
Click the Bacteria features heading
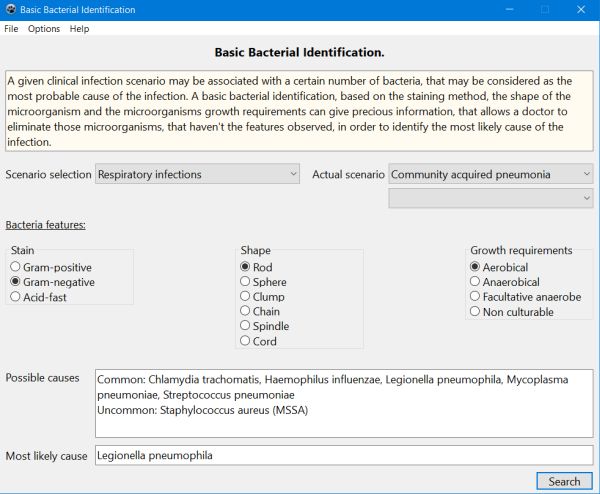[x=46, y=225]
